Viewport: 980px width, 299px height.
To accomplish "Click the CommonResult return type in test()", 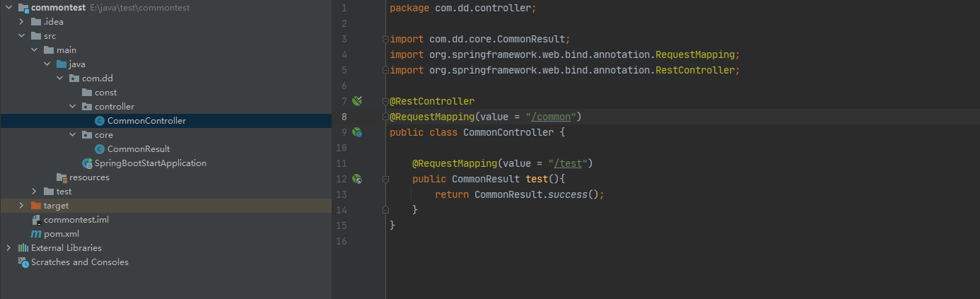I will pos(486,179).
